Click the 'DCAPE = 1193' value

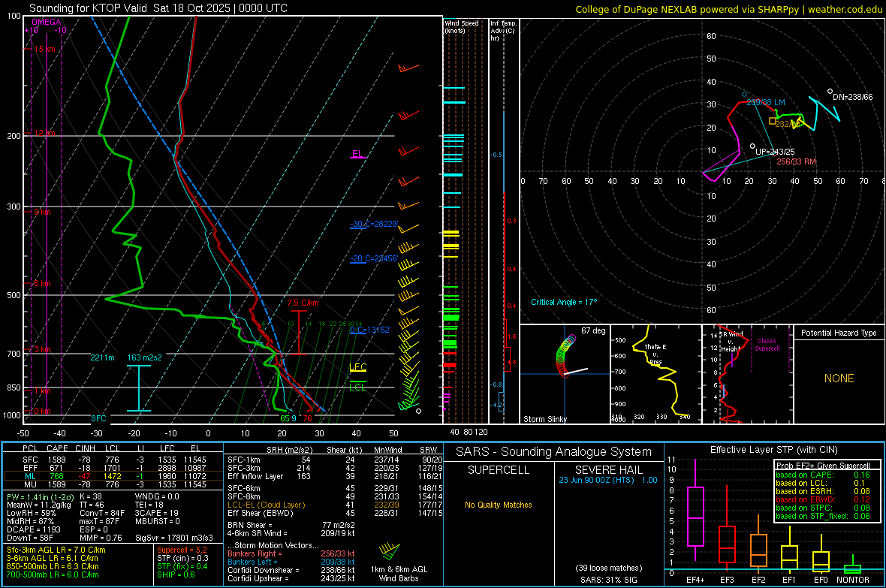tap(33, 529)
